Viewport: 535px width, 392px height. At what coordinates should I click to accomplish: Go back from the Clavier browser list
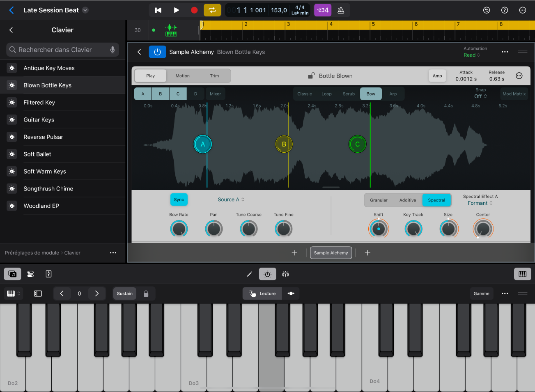[x=11, y=30]
